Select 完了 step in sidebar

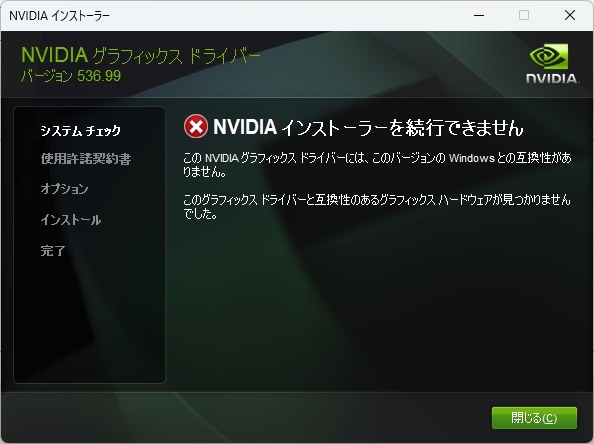click(53, 250)
